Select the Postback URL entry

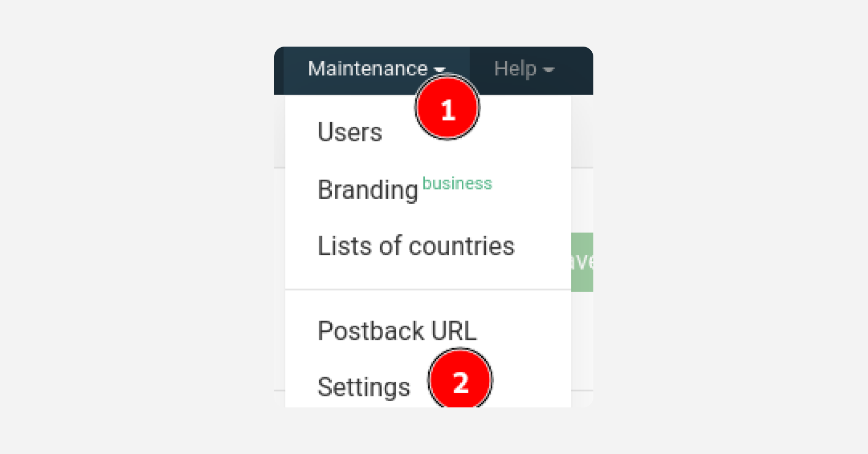click(397, 331)
